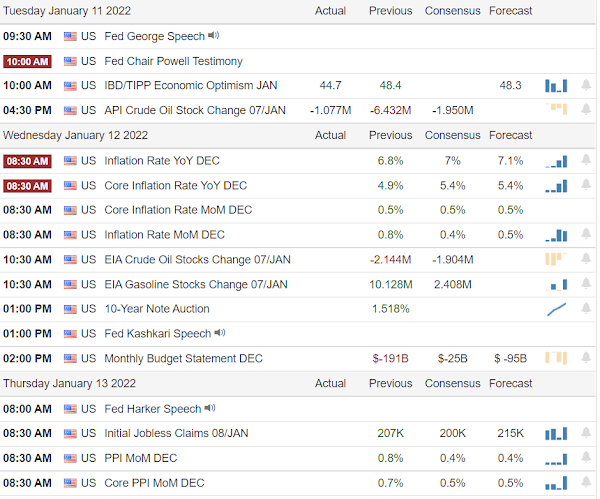
Task: Open mini chart for Monthly Budget Statement
Action: pyautogui.click(x=556, y=358)
